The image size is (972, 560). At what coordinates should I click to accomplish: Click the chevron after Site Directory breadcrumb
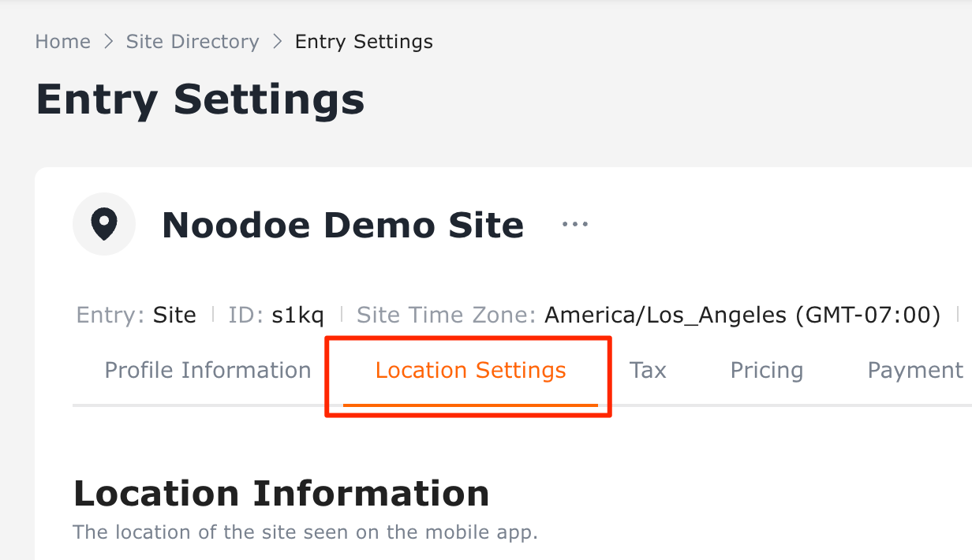(277, 42)
